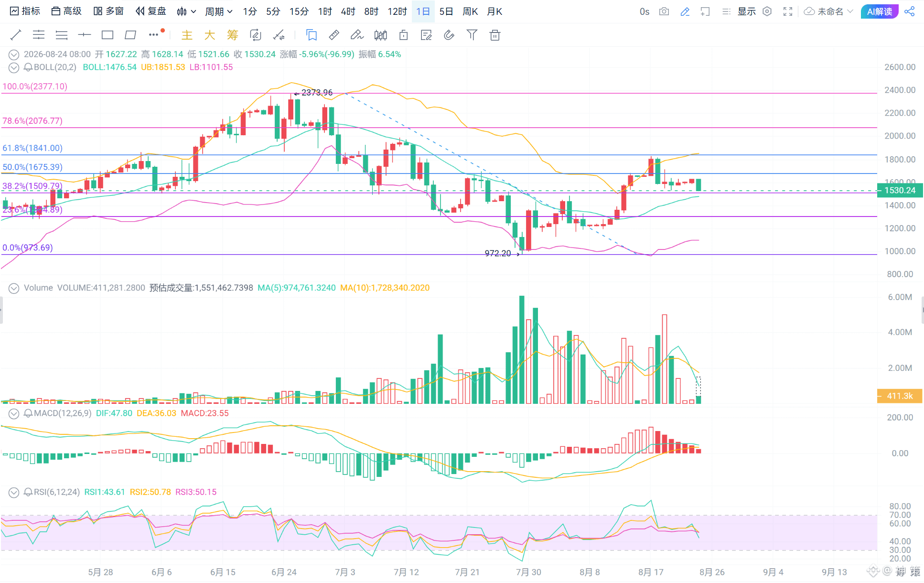Switch to the 1日 daily timeframe
The width and height of the screenshot is (924, 583).
(423, 11)
